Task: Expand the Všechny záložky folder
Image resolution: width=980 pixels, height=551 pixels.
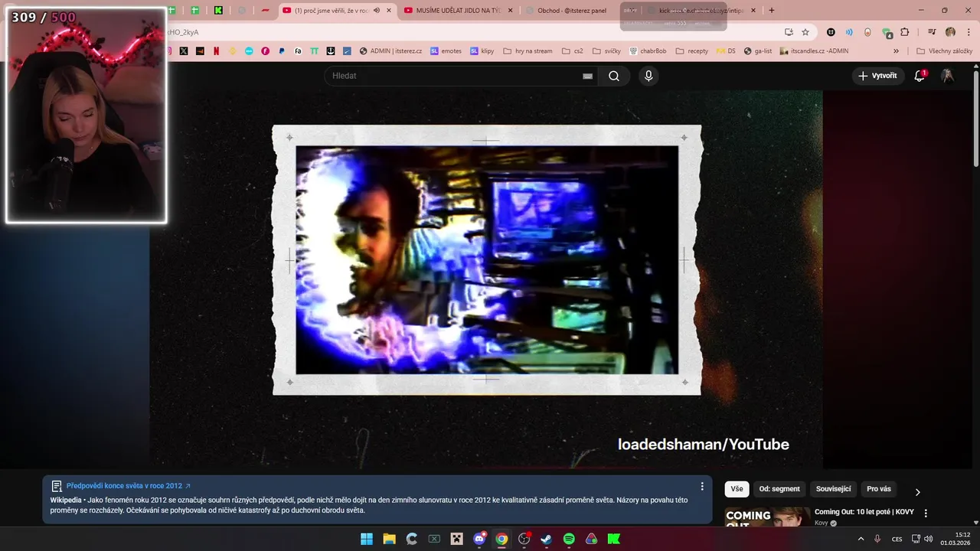Action: click(944, 51)
